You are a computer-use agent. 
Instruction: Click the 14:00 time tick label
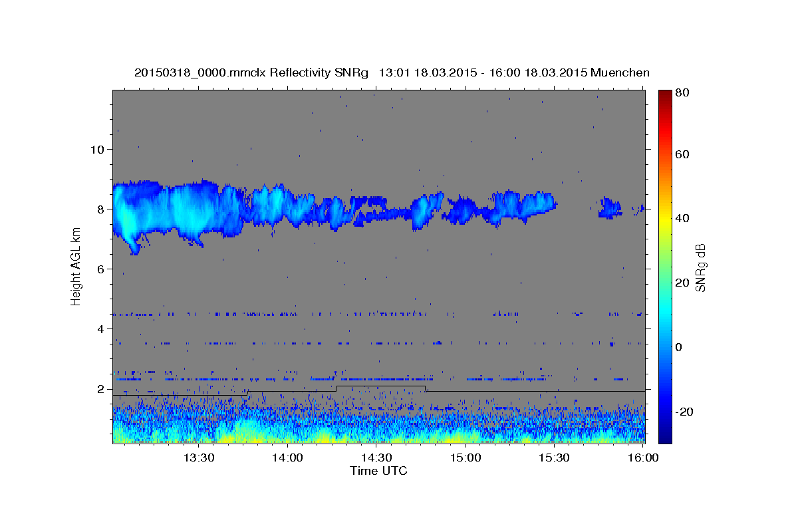(287, 458)
